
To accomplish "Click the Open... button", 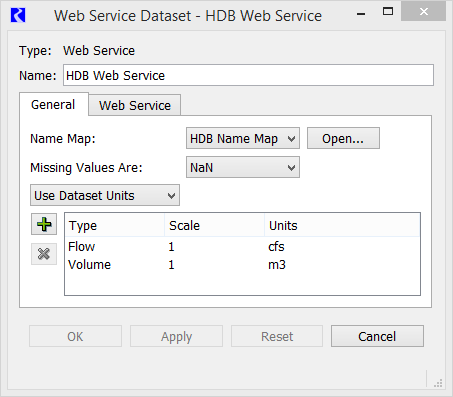I will coord(343,138).
